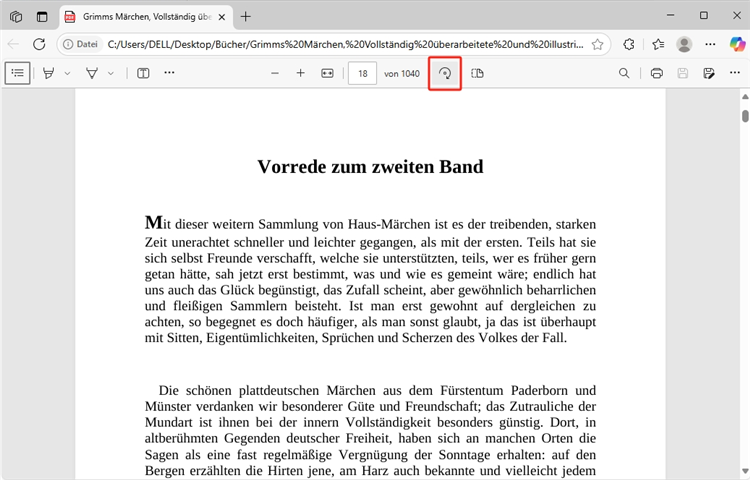This screenshot has height=480, width=750.
Task: Rotate the PDF page clockwise
Action: (x=445, y=73)
